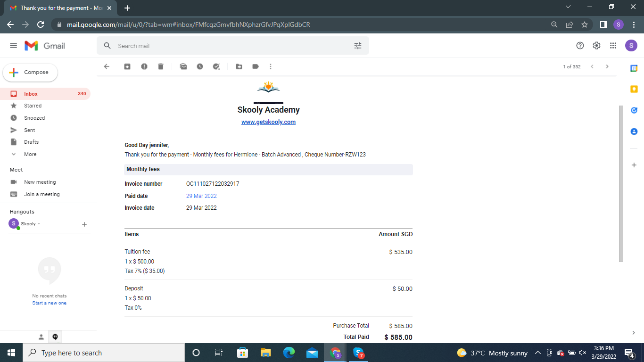Focus the Search mail field
This screenshot has width=644, height=362.
(233, 46)
